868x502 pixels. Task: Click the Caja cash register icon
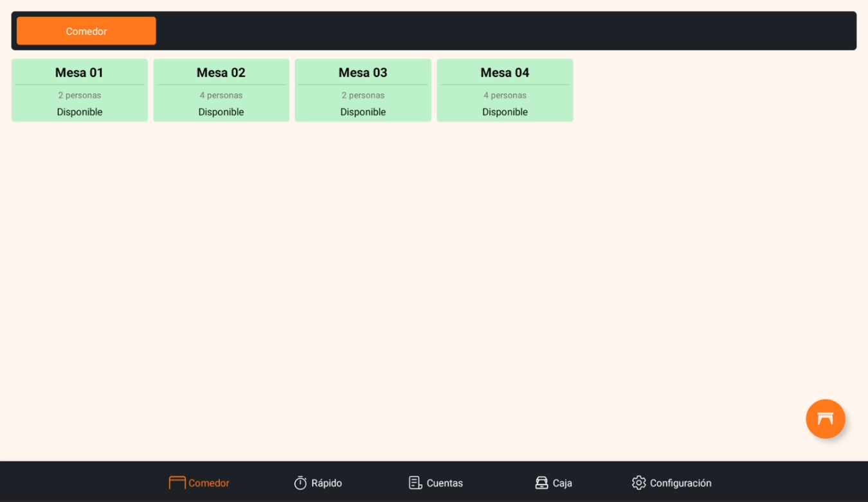coord(541,483)
